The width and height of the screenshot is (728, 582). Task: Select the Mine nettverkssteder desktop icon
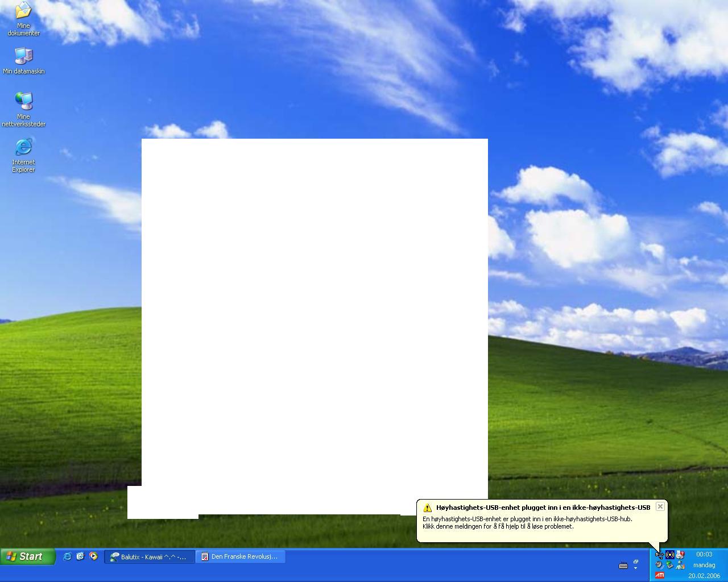23,109
